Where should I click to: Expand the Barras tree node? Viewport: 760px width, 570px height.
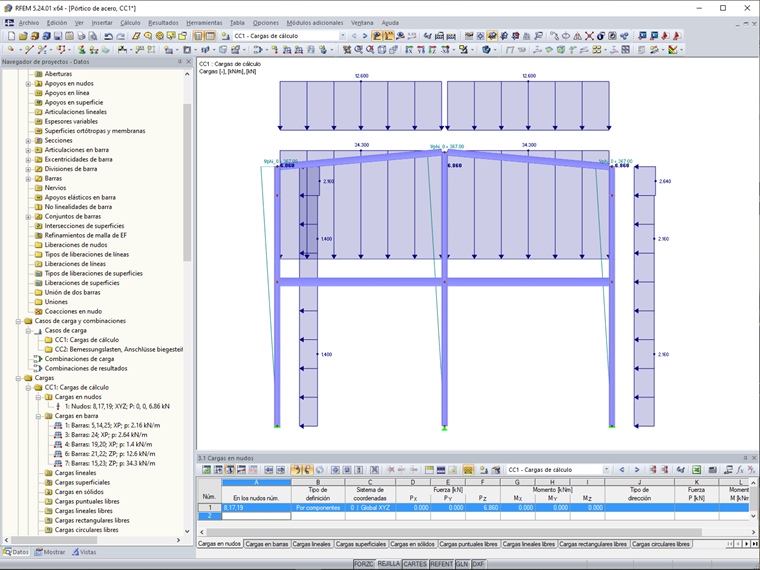pos(28,178)
